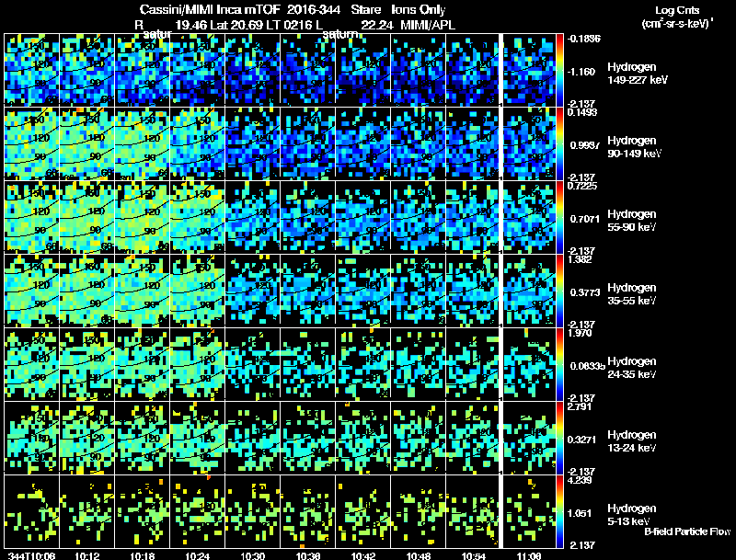This screenshot has width=736, height=560.
Task: Click the Hydrogen 55-90 keV row label
Action: (632, 221)
